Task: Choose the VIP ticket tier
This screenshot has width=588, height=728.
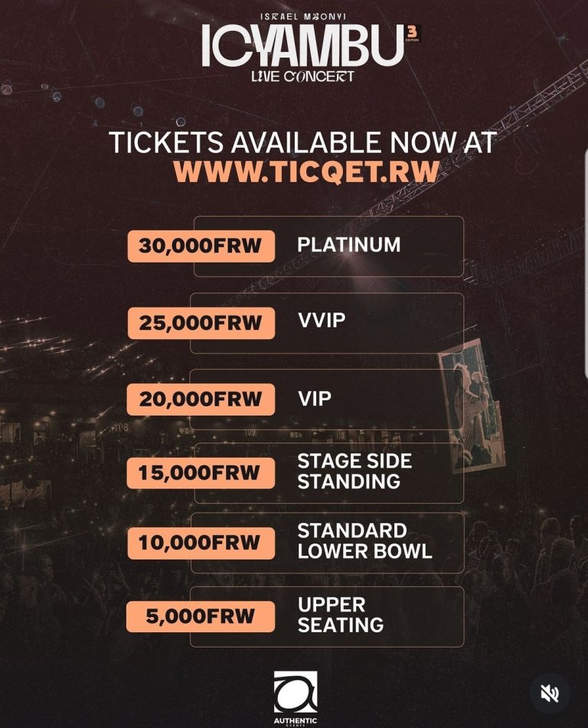Action: (x=315, y=398)
